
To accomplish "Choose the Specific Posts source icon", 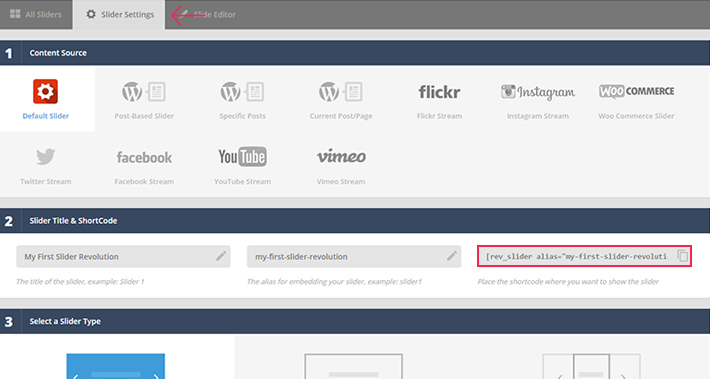I will coord(242,92).
